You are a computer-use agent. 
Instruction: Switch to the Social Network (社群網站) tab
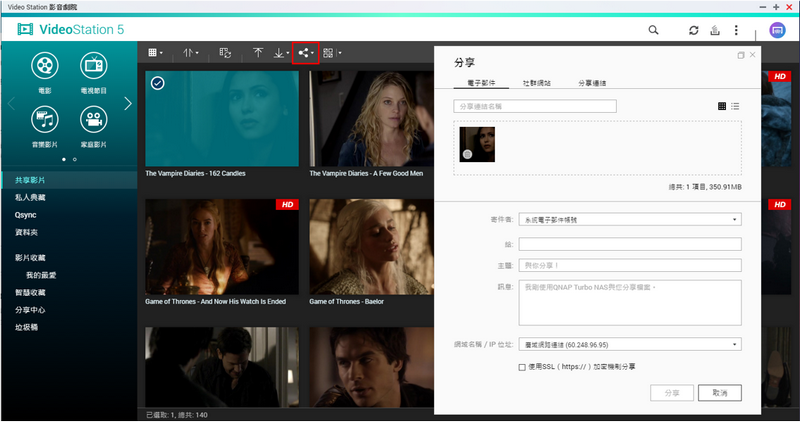click(x=537, y=83)
